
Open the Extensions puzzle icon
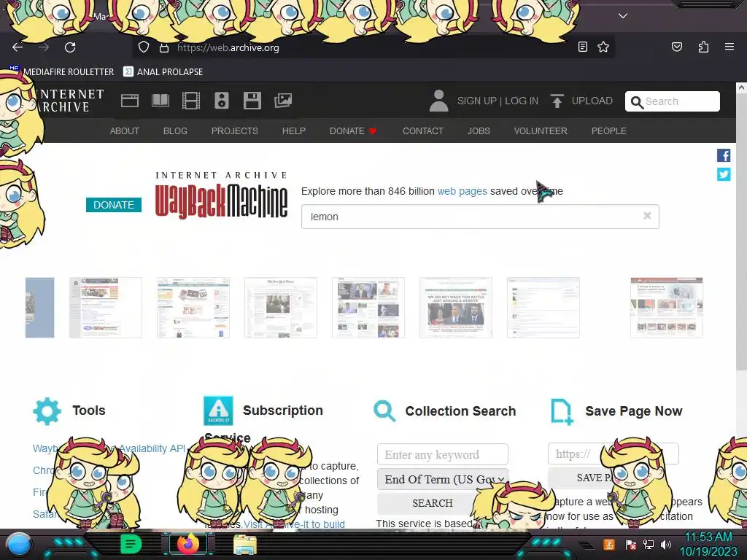tap(703, 47)
